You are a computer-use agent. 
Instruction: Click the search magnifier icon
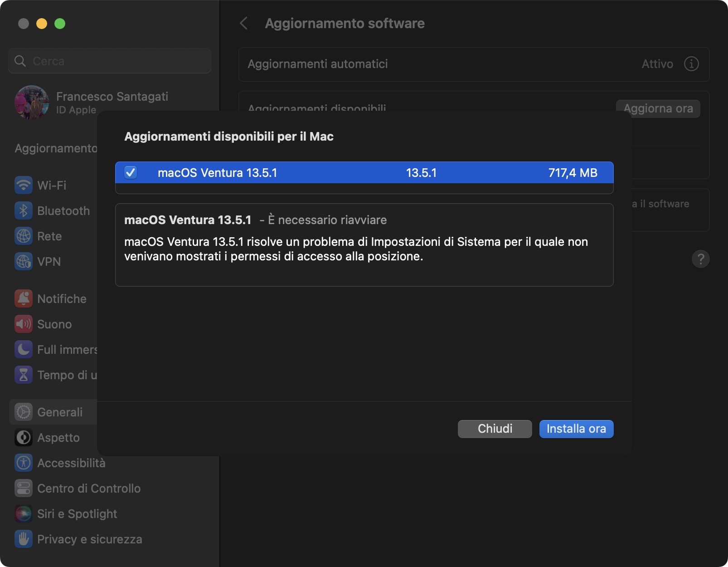coord(20,61)
